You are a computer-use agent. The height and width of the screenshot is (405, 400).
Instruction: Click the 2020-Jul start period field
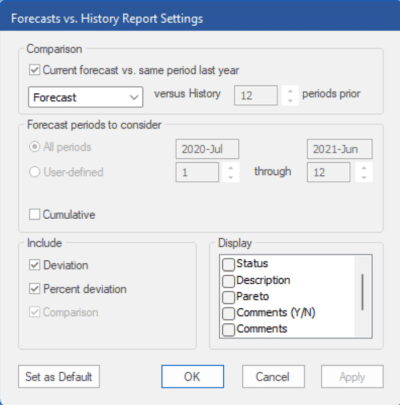207,149
